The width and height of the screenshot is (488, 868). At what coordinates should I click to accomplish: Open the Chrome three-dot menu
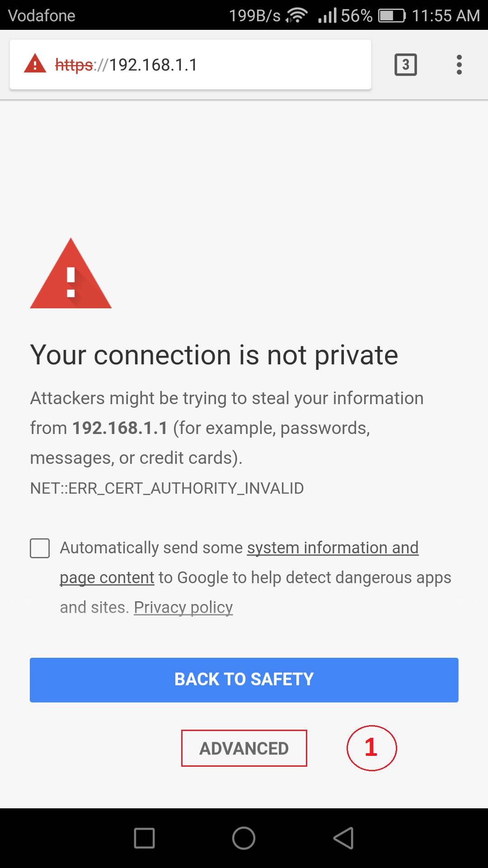459,65
